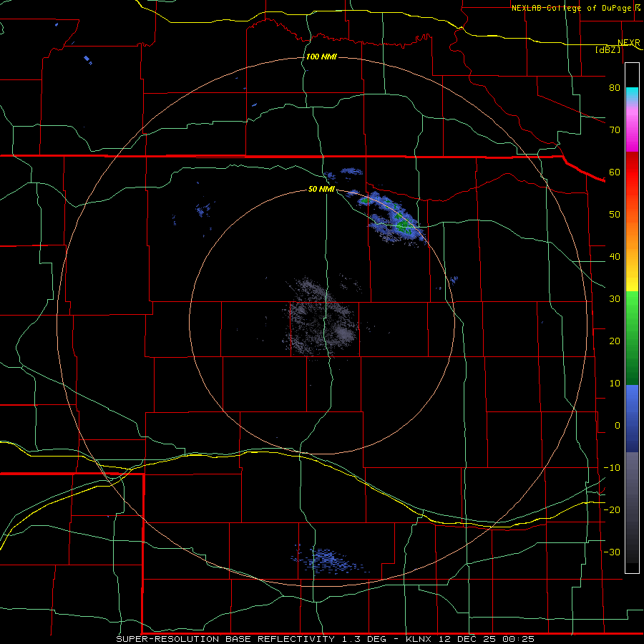
Task: Click the 20 value on the dBZ scale
Action: (x=615, y=341)
